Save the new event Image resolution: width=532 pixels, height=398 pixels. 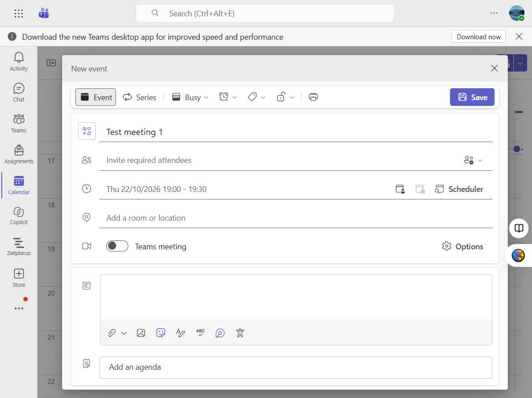tap(472, 97)
